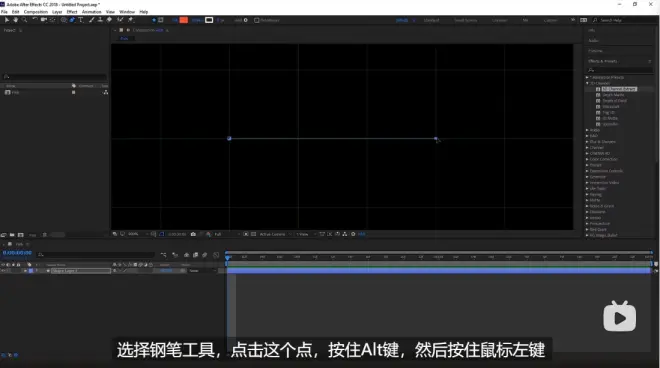Open the Animation menu
Viewport: 660px width, 368px height.
click(x=92, y=12)
